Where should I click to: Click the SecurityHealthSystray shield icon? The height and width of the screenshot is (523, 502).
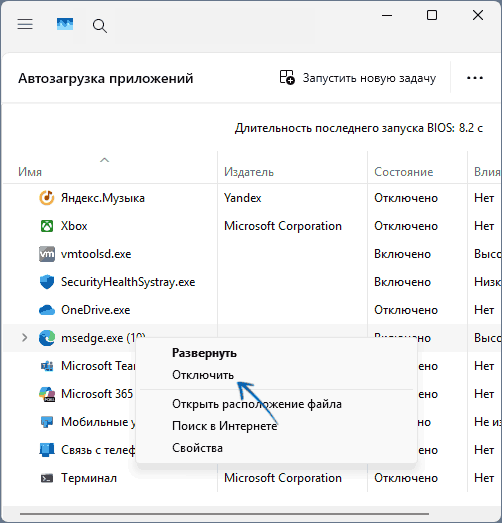[47, 282]
